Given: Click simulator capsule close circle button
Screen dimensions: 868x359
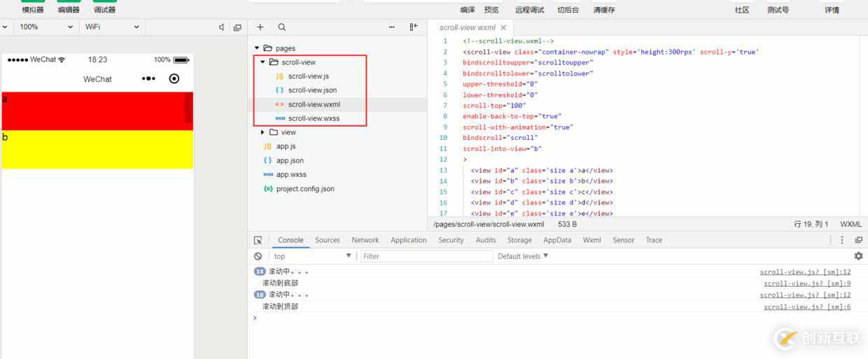Looking at the screenshot, I should coord(174,78).
